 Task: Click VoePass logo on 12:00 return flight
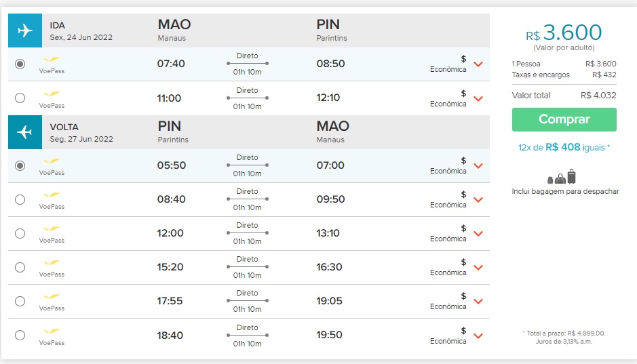tap(52, 229)
